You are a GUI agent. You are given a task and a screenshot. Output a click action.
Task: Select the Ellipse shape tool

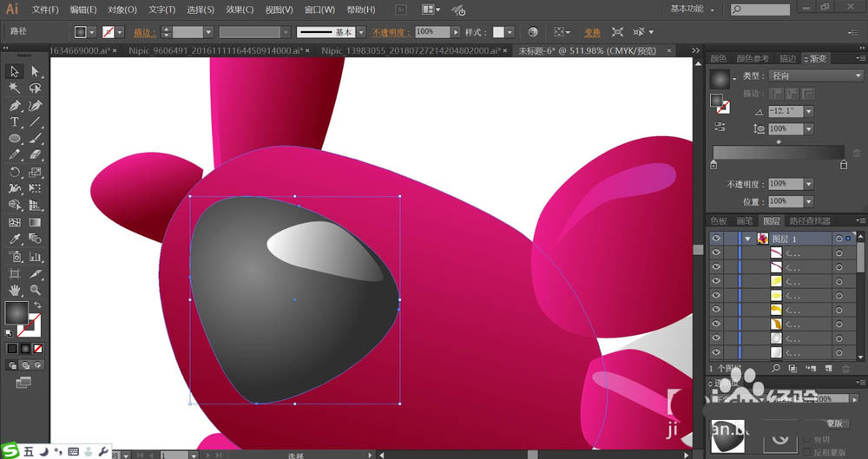pos(15,139)
